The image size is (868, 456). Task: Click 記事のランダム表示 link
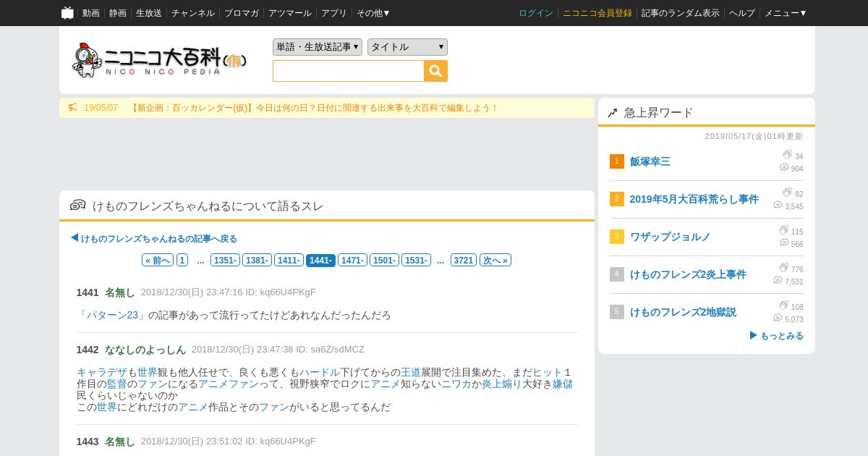[x=681, y=13]
